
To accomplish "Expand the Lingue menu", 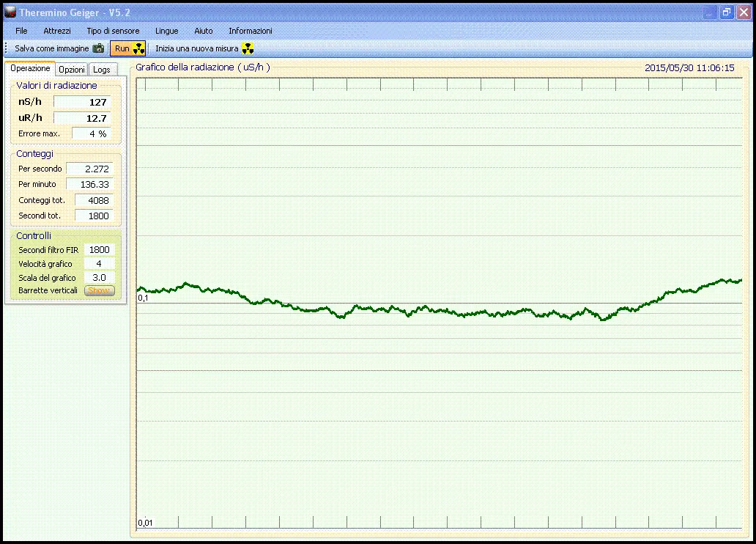I will coord(166,31).
